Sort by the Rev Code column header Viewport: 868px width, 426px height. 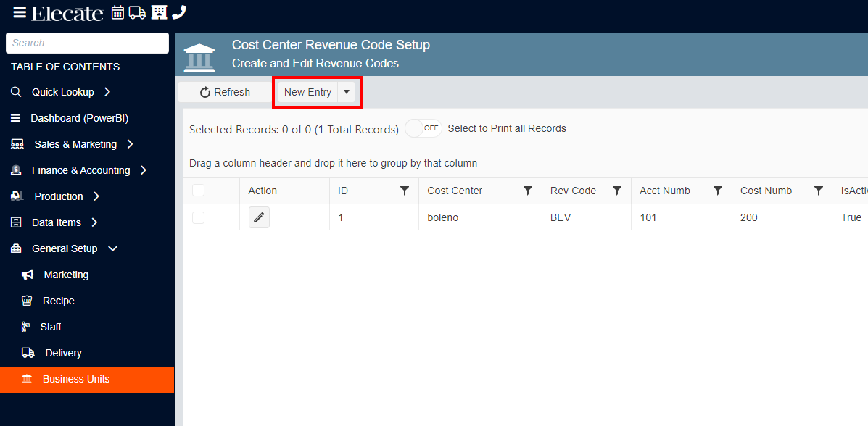[573, 191]
